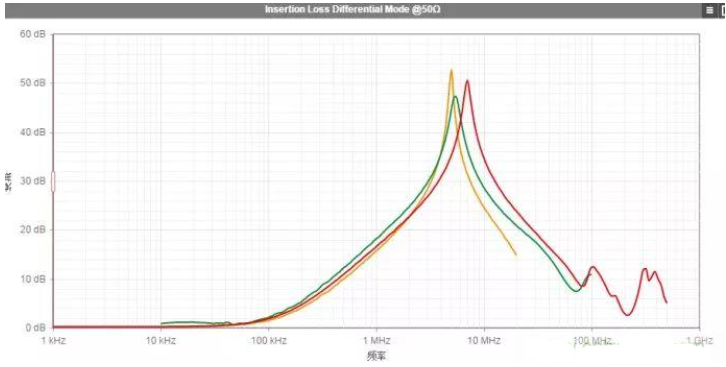Click the 60 dB y-axis label
This screenshot has height=367, width=726.
pyautogui.click(x=33, y=35)
